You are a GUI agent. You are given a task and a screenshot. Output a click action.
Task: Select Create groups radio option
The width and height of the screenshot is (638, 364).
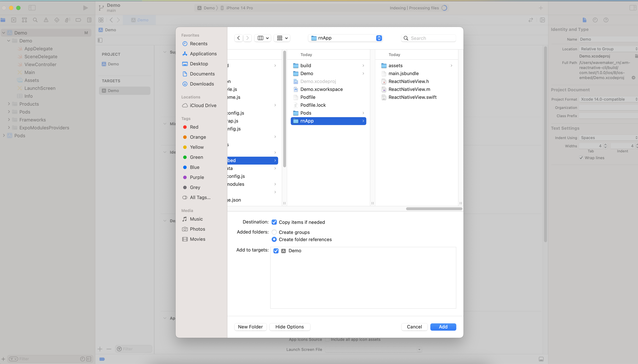point(274,232)
